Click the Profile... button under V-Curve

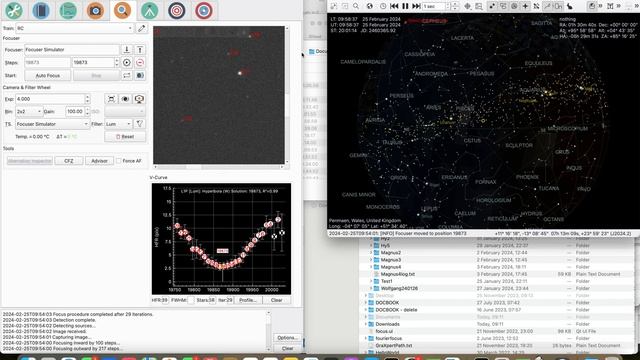(x=248, y=300)
